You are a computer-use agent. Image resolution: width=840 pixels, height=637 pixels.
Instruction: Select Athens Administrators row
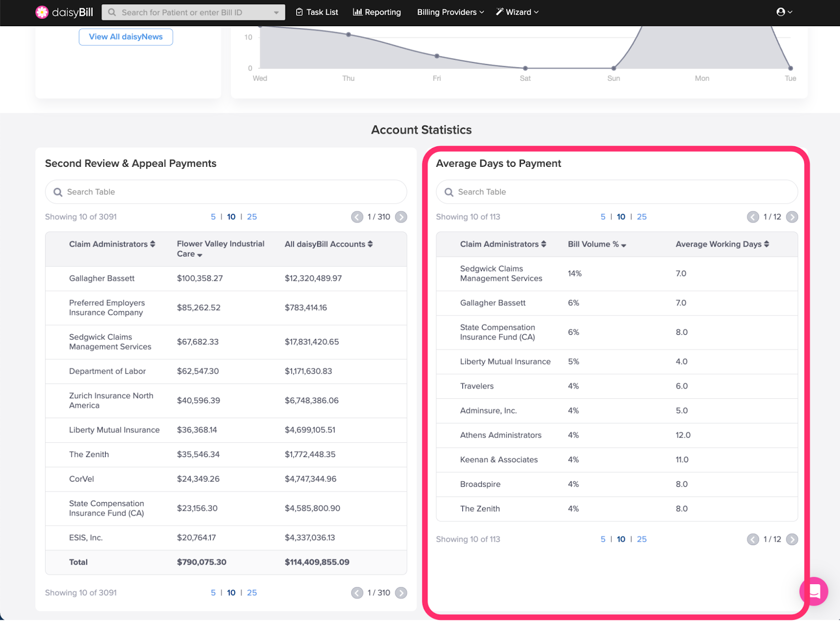[617, 436]
